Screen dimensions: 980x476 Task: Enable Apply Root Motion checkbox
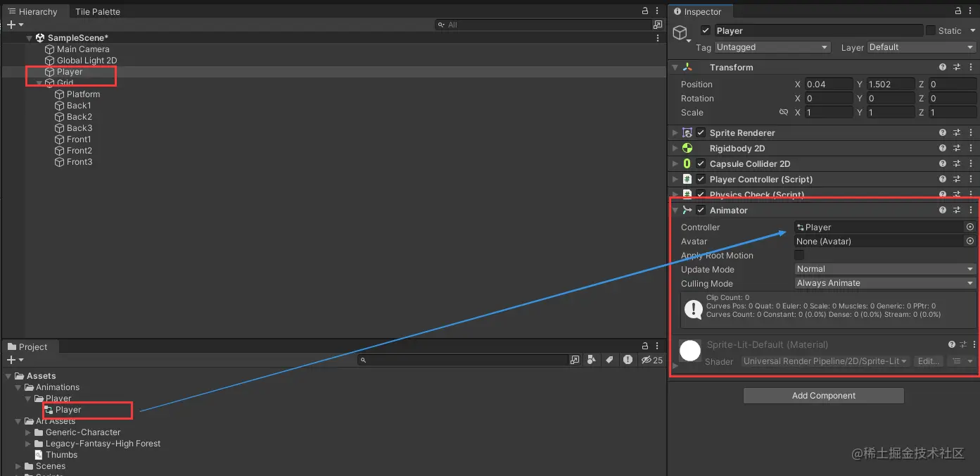coord(799,256)
